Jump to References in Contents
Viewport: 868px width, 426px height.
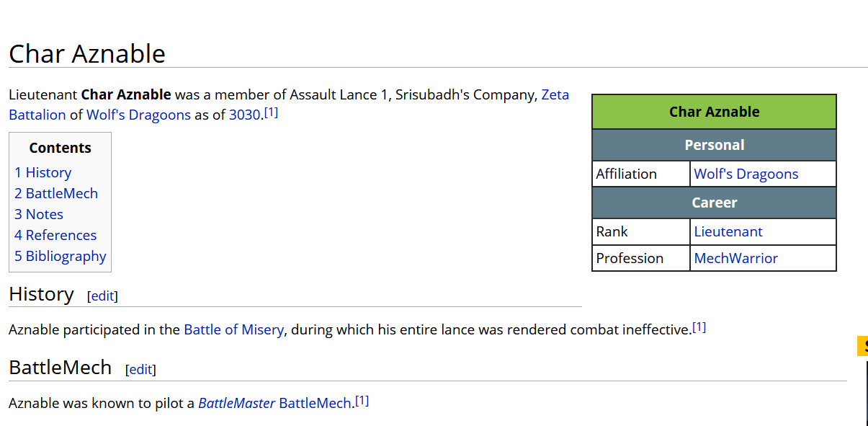coord(55,235)
